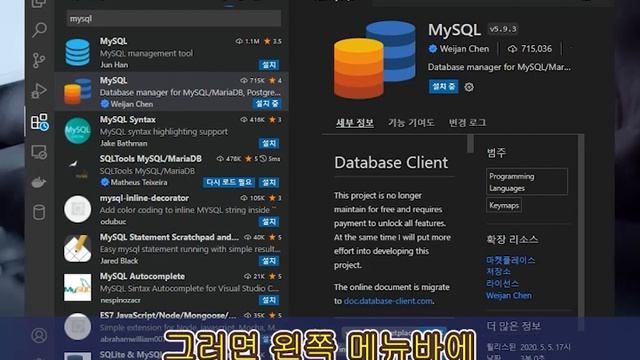This screenshot has width=640, height=360.
Task: Open the Run and Debug view
Action: coord(39,91)
